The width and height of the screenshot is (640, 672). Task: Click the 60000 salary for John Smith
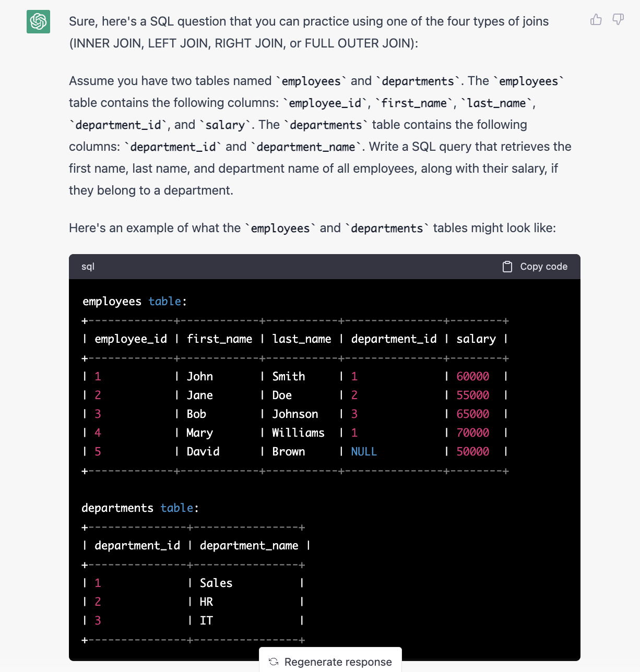(472, 376)
